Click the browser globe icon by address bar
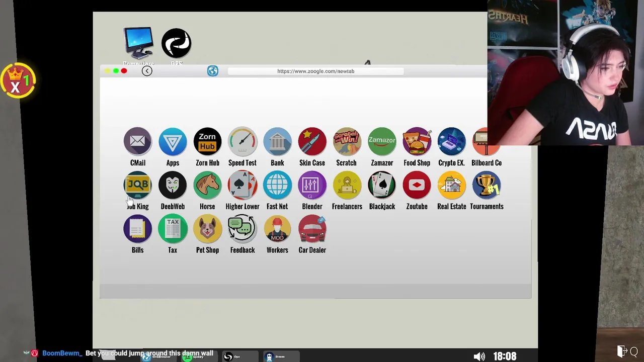This screenshot has height=362, width=644. click(213, 71)
